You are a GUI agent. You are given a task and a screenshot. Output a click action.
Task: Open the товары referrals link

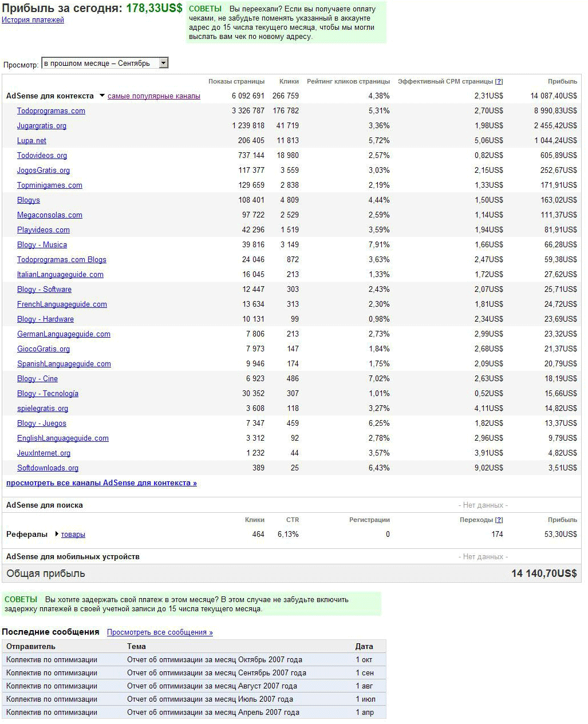[x=73, y=535]
